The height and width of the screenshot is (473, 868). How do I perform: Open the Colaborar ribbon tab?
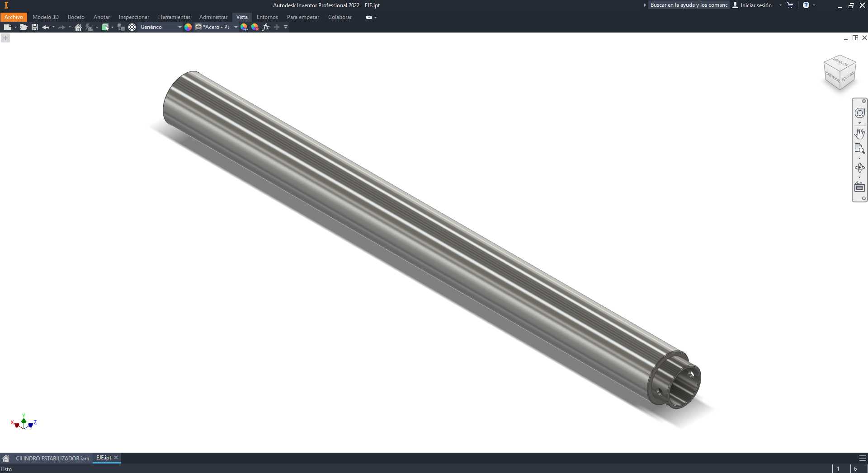coord(340,17)
